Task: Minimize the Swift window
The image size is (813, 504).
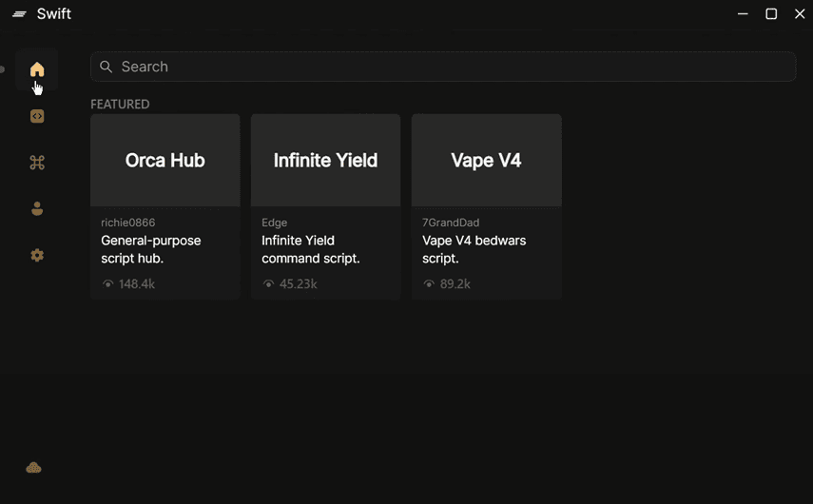Action: point(743,14)
